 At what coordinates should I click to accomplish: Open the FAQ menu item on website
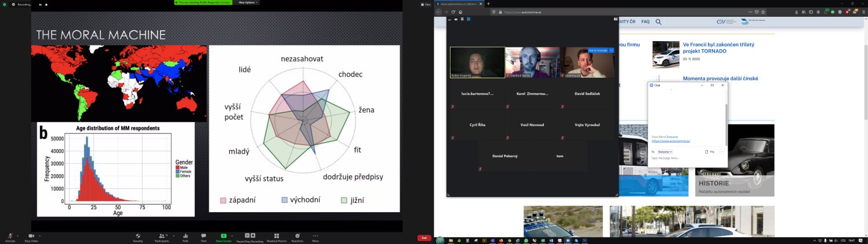(x=645, y=21)
